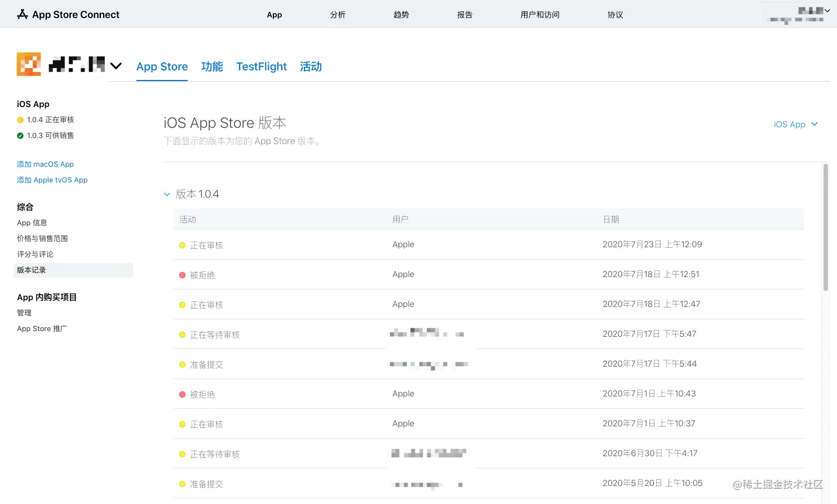Click the App Store Connect logo icon
The width and height of the screenshot is (837, 504).
(x=23, y=14)
